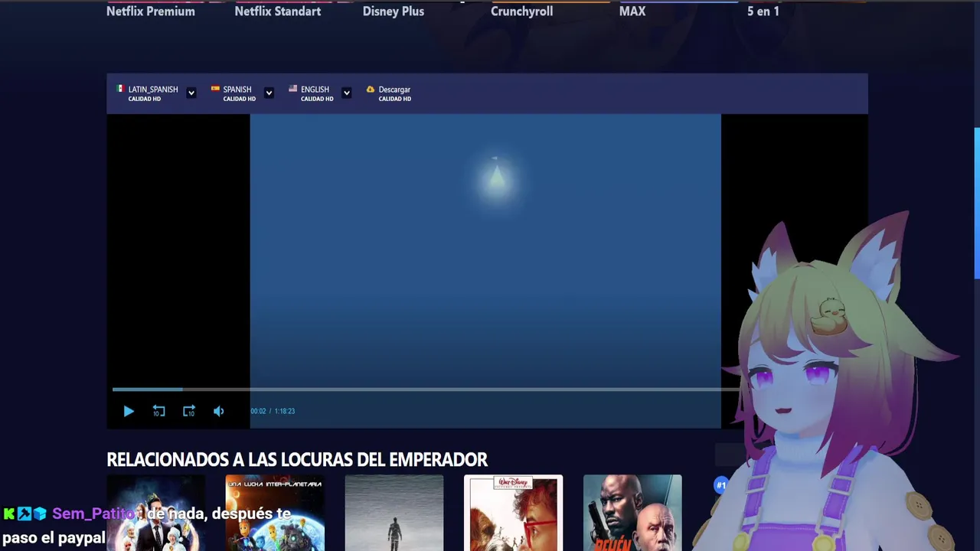Image resolution: width=980 pixels, height=551 pixels.
Task: Select the SPANISH audio option
Action: (x=232, y=93)
